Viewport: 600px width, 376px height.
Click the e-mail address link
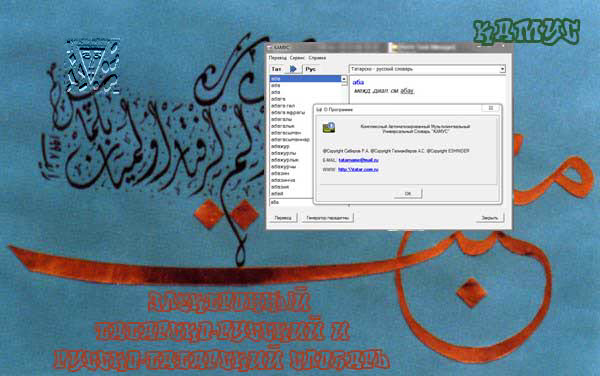(359, 160)
